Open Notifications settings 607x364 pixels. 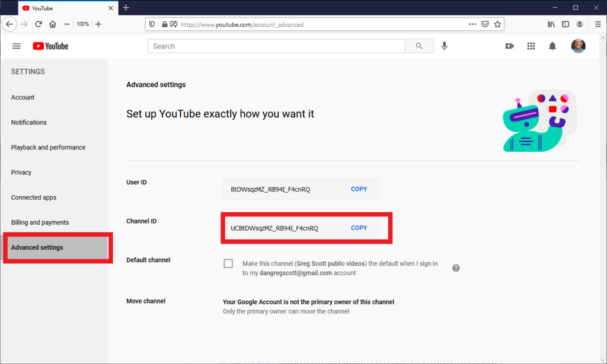[29, 122]
